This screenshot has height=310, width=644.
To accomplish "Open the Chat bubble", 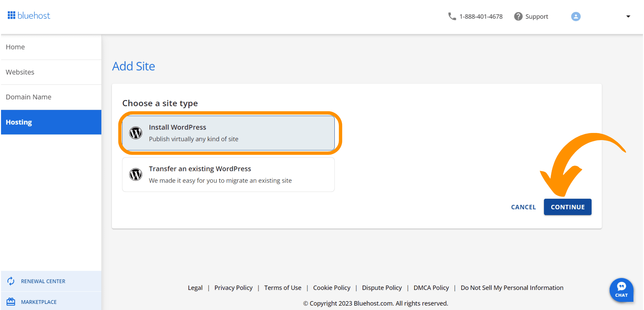I will coord(621,290).
